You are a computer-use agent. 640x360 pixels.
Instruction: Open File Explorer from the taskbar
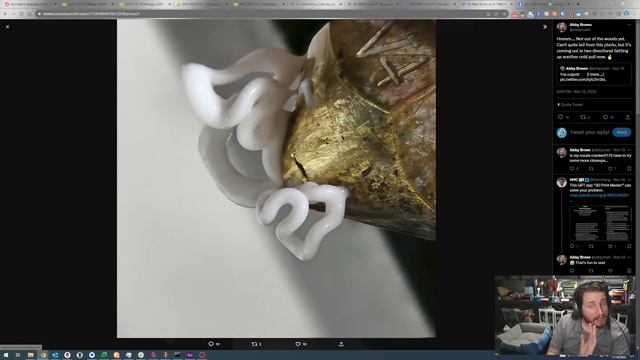coord(30,355)
